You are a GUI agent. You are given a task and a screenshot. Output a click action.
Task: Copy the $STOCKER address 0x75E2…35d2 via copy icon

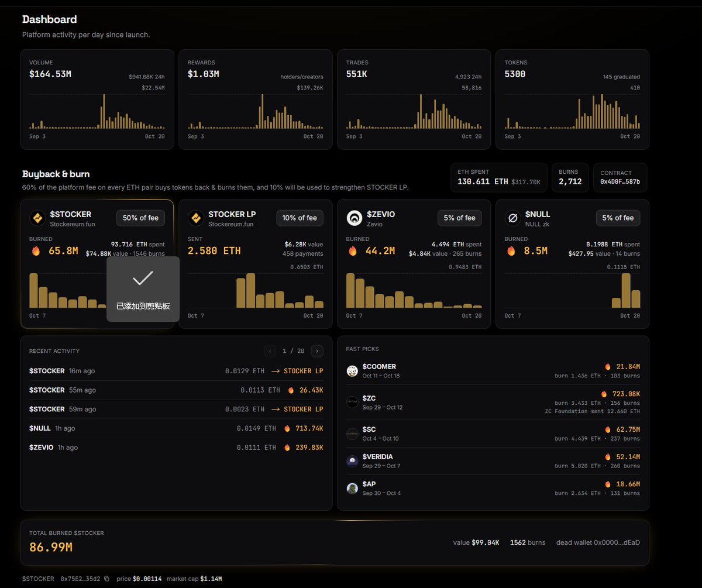106,579
